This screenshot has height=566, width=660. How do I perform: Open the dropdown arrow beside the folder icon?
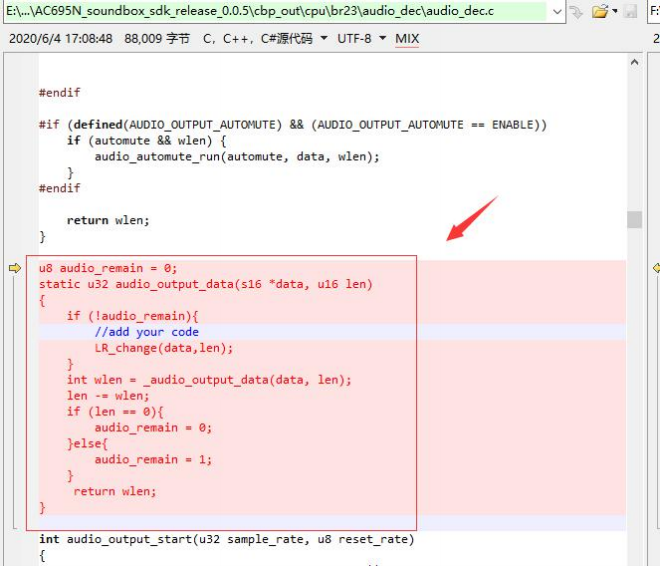tap(615, 11)
